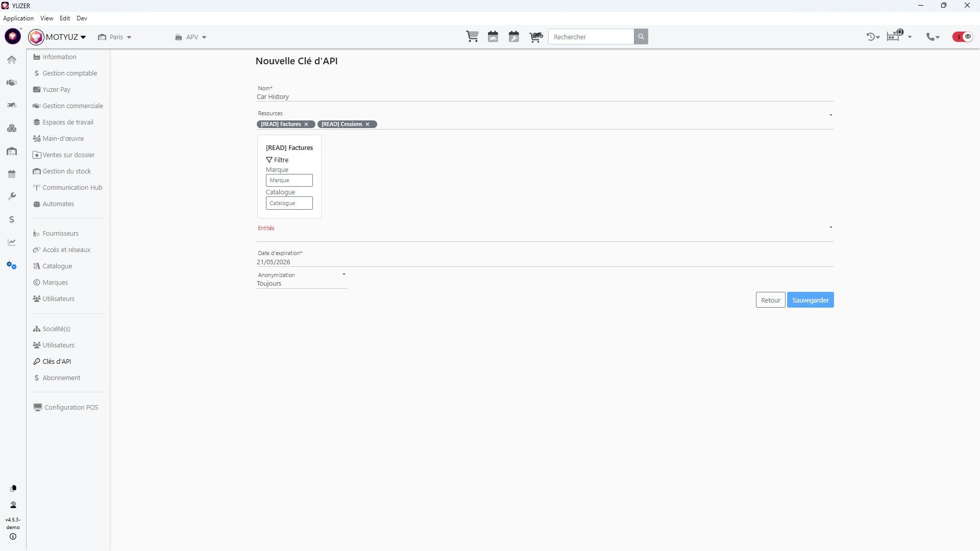980x551 pixels.
Task: Open Abonnement in settings menu
Action: 61,378
